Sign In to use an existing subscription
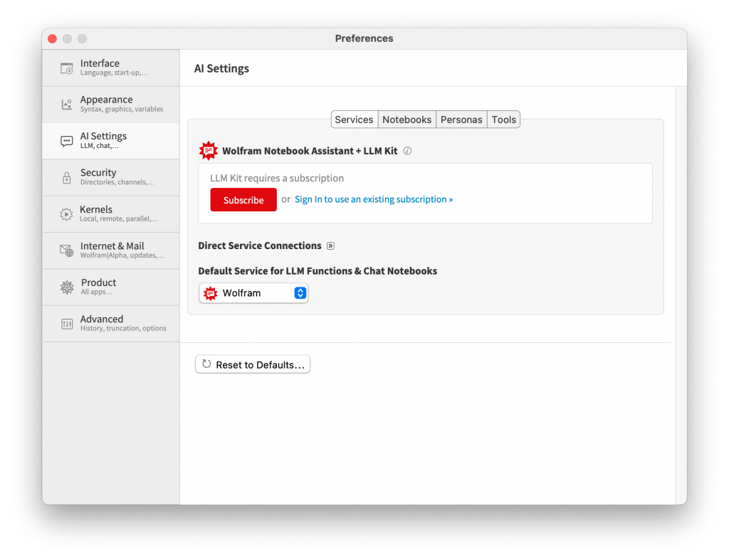729x560 pixels. point(373,199)
